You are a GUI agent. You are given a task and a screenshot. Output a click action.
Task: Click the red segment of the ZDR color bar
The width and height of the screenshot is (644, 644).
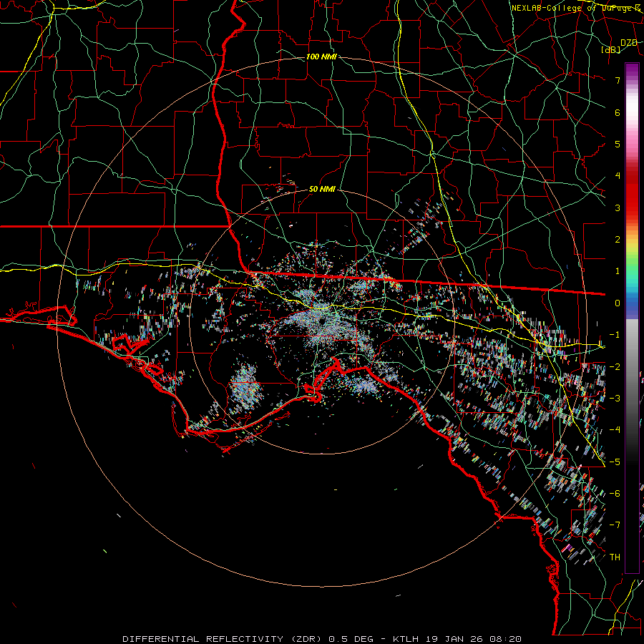tap(632, 193)
